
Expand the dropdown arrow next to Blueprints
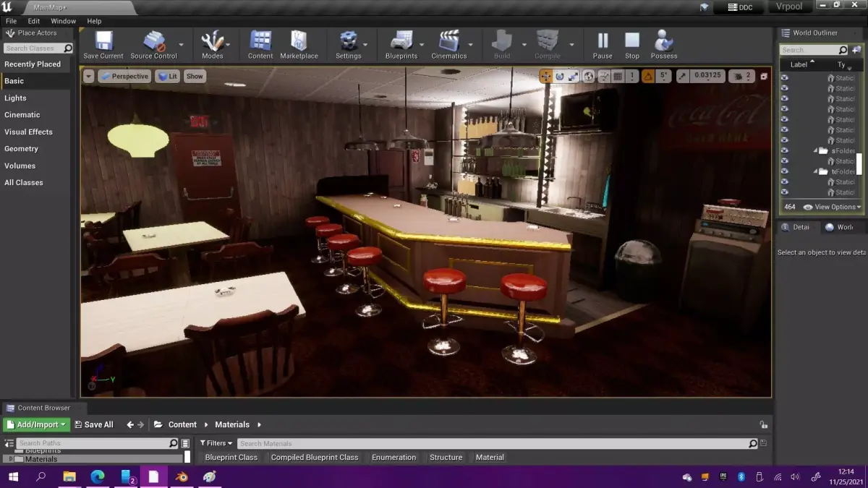click(x=423, y=45)
